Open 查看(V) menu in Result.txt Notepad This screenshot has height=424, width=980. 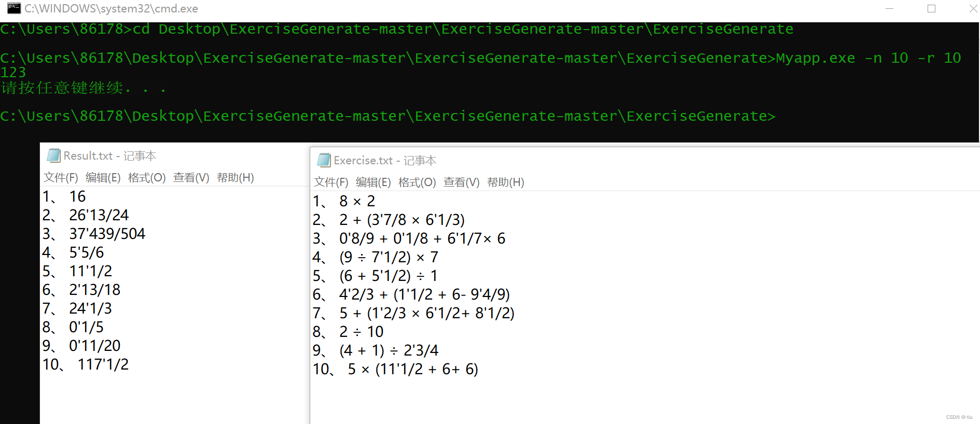[191, 178]
